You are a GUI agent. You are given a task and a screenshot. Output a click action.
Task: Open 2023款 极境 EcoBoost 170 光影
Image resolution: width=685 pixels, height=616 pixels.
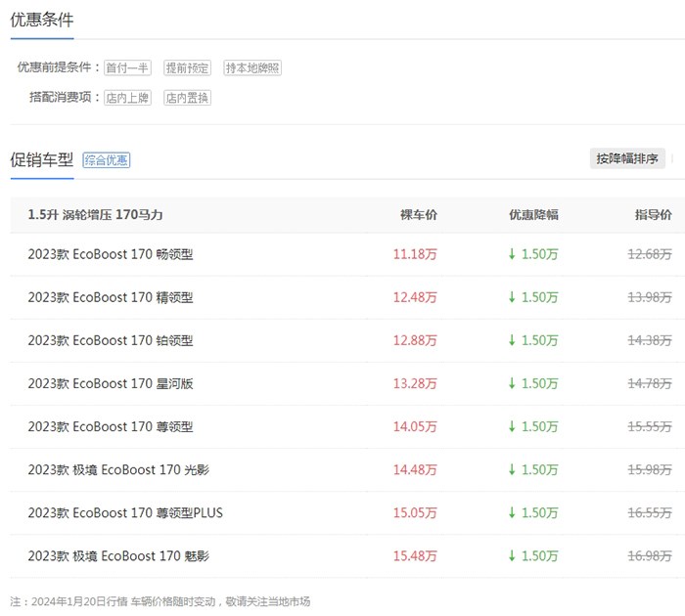pyautogui.click(x=118, y=469)
